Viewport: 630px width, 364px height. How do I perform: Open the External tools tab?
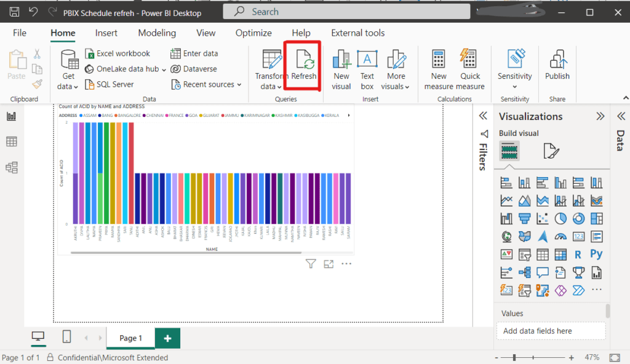[x=358, y=33]
